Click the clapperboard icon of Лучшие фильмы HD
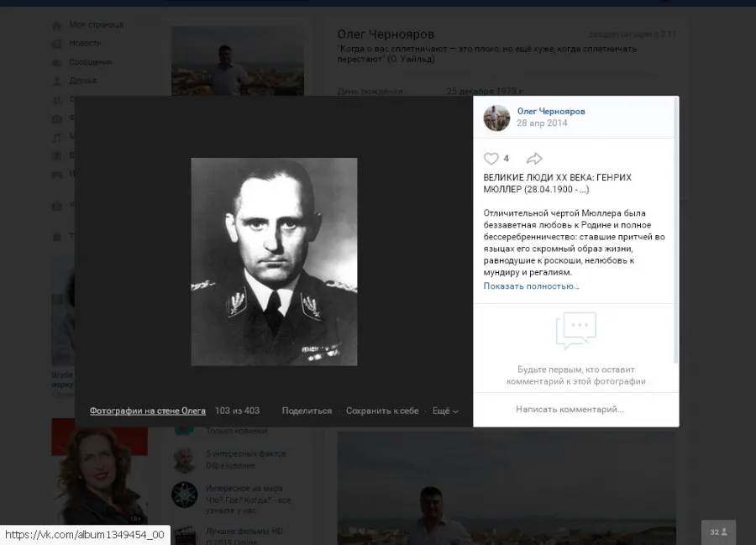This screenshot has width=756, height=545. pos(185,536)
